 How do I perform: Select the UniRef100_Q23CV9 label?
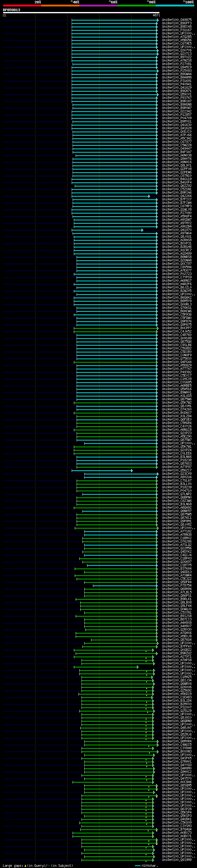(x=177, y=474)
